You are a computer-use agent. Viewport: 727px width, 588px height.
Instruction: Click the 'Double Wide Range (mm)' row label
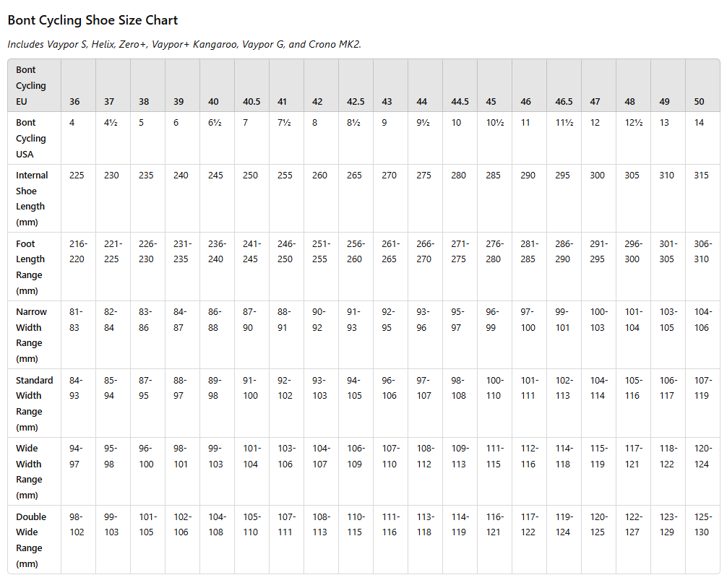(30, 540)
